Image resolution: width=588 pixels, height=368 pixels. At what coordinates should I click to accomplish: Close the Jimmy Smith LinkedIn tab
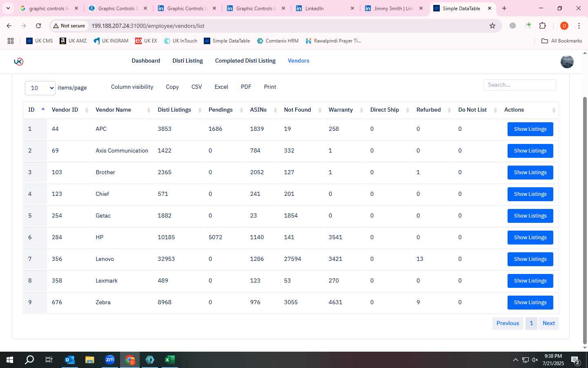421,8
